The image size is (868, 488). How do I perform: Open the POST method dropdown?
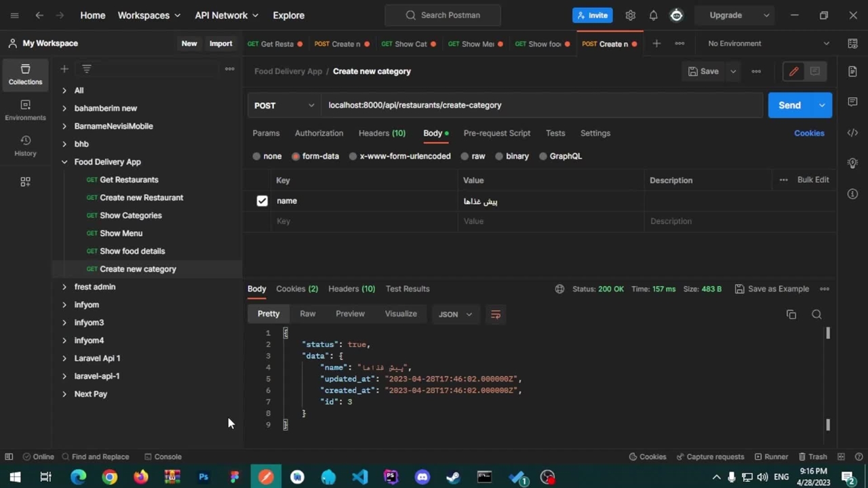tap(283, 105)
